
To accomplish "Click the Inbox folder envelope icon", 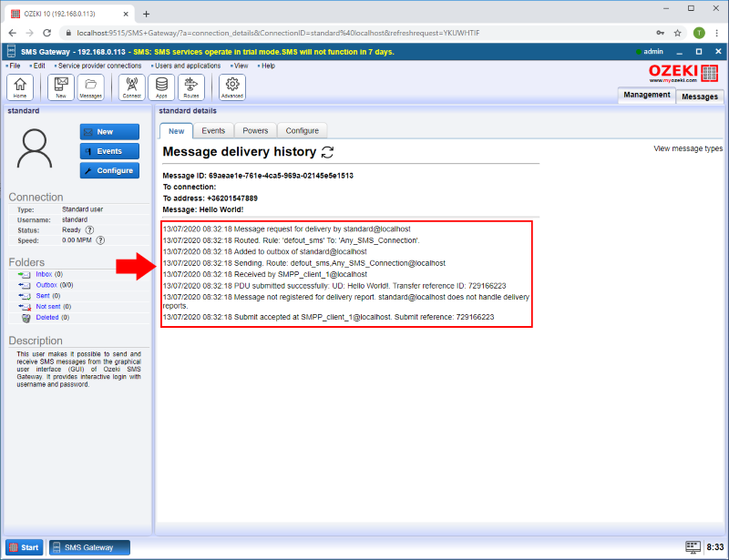I will click(25, 275).
